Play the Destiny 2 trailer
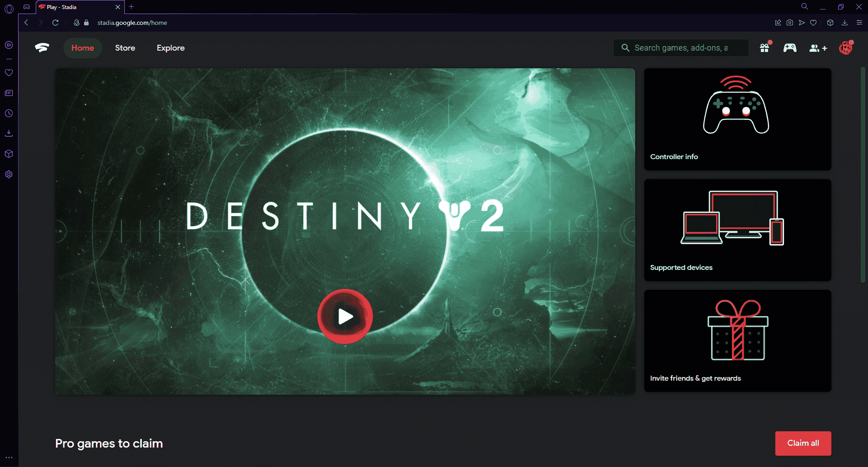This screenshot has width=868, height=467. pyautogui.click(x=345, y=316)
